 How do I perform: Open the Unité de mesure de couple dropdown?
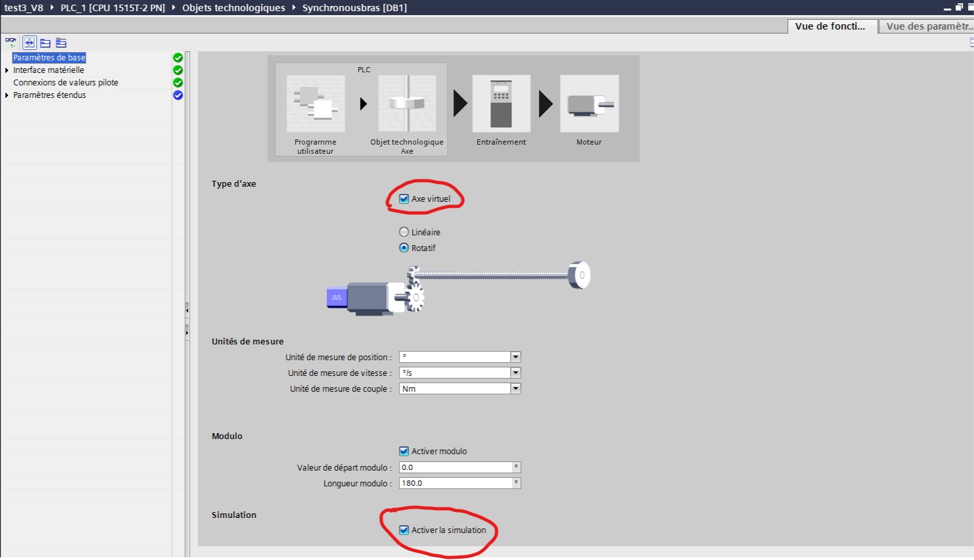click(516, 388)
